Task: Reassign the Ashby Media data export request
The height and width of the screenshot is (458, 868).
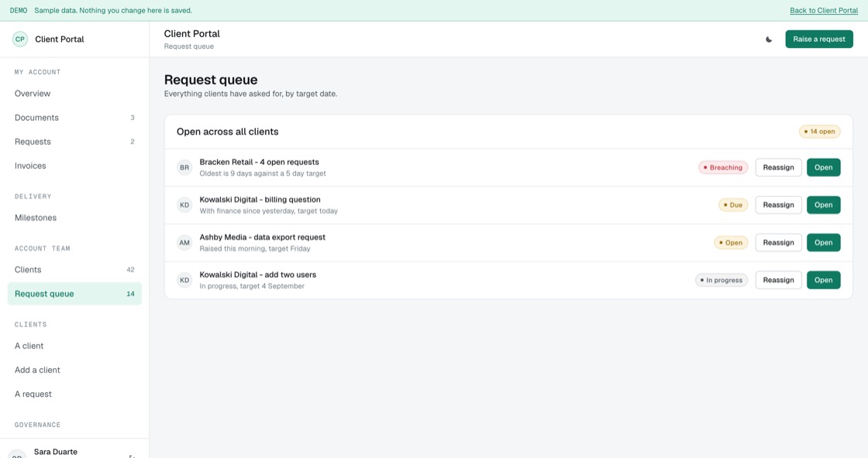Action: coord(778,243)
